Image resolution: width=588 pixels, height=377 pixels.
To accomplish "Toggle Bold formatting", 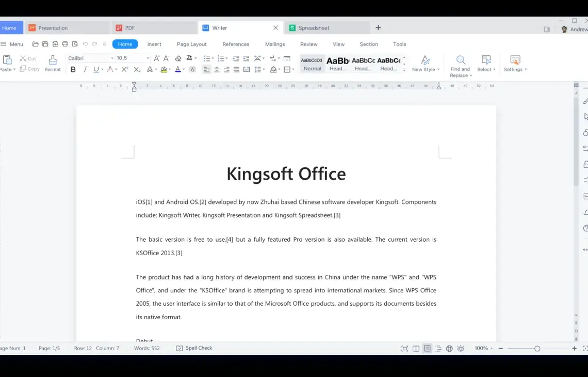I will [x=73, y=70].
